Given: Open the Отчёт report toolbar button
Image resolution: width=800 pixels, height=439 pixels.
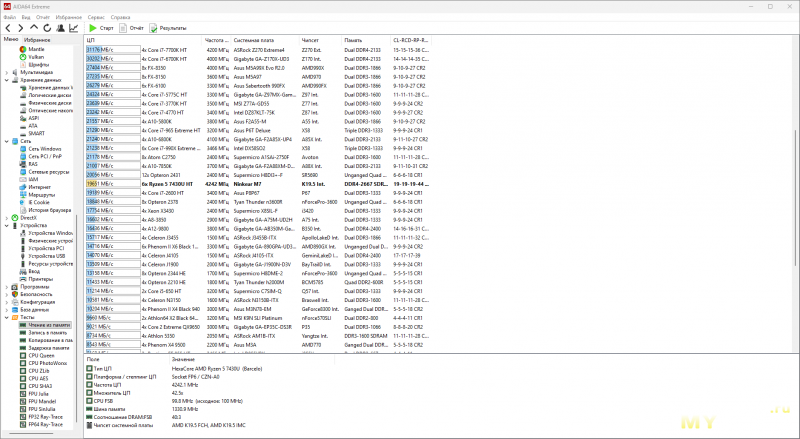Looking at the screenshot, I should click(131, 28).
